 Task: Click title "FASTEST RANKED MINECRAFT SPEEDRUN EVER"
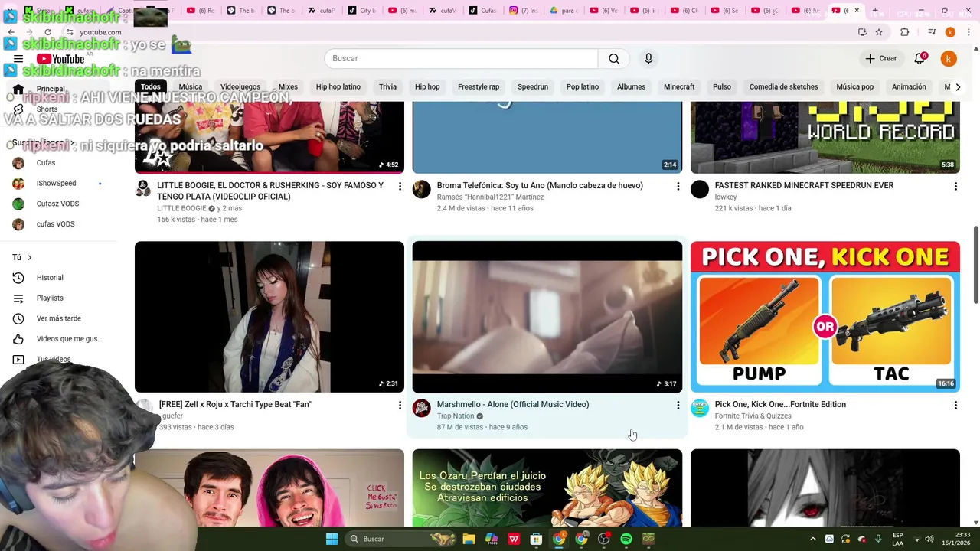coord(804,186)
